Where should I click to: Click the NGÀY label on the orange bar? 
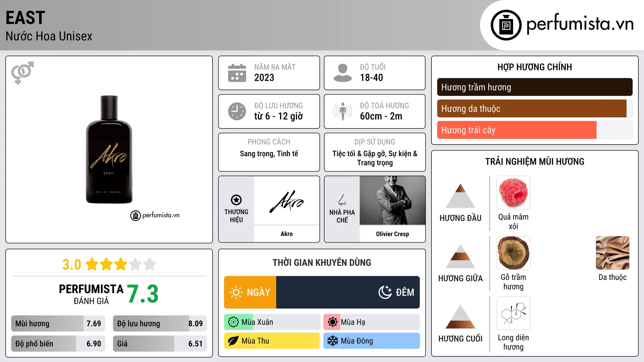point(258,292)
